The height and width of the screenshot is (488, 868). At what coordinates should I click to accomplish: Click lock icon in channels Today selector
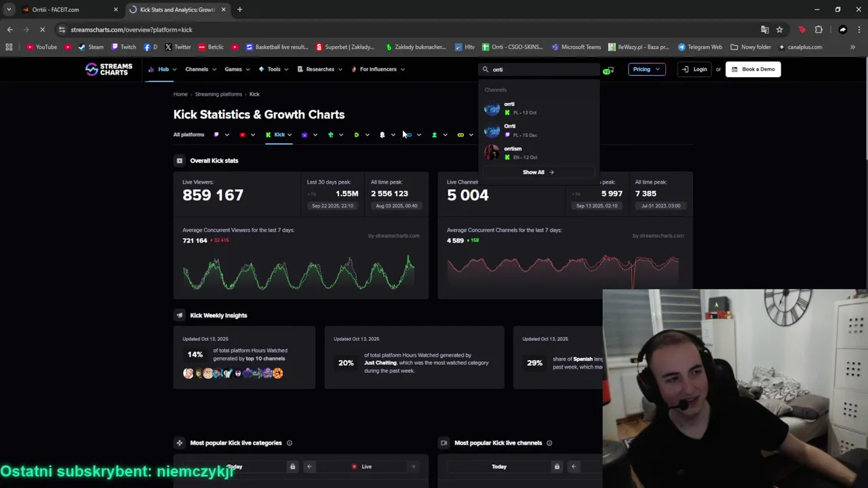click(557, 466)
